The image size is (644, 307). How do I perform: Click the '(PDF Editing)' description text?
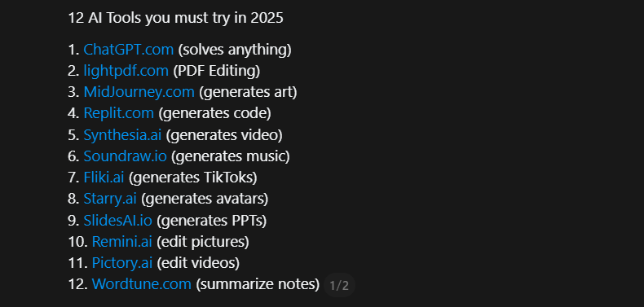[x=217, y=71]
